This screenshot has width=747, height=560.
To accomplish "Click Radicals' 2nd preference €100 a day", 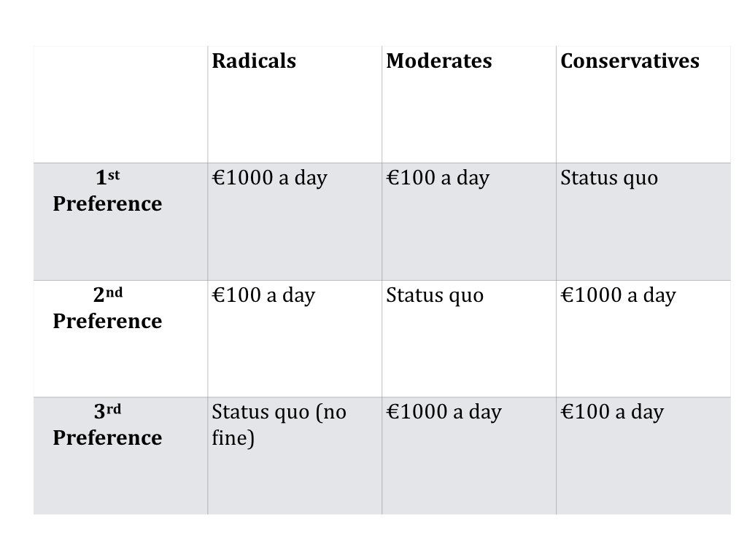I will (x=263, y=295).
